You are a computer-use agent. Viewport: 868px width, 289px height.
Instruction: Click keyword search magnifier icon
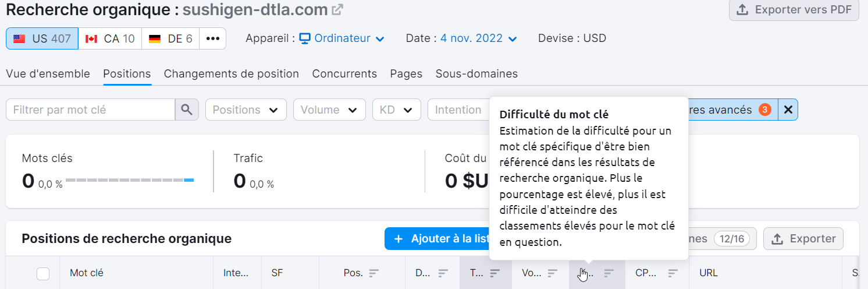tap(187, 110)
